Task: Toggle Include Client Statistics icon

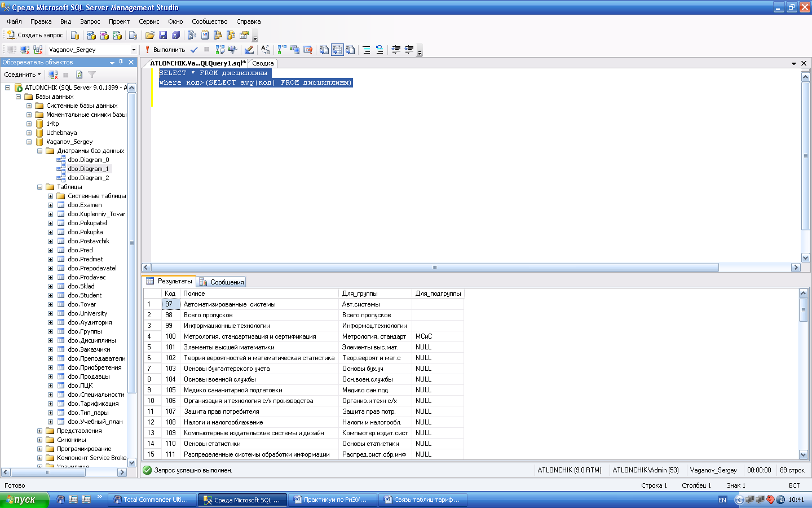Action: pyautogui.click(x=295, y=50)
